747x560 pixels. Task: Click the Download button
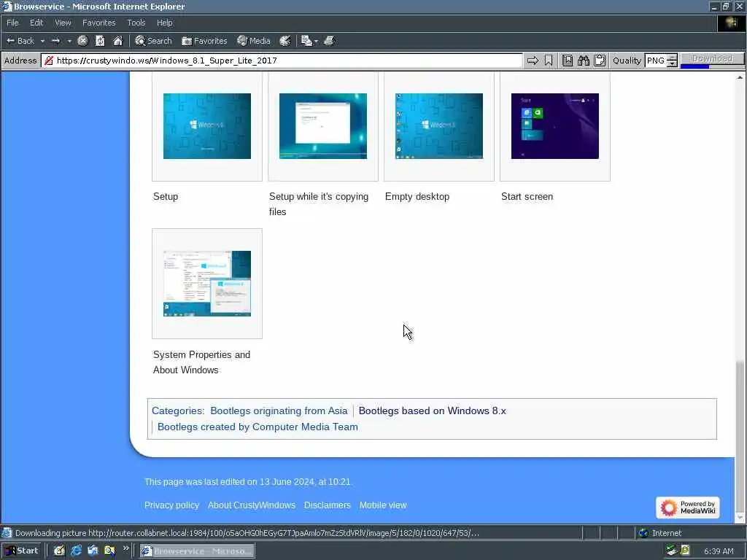712,58
